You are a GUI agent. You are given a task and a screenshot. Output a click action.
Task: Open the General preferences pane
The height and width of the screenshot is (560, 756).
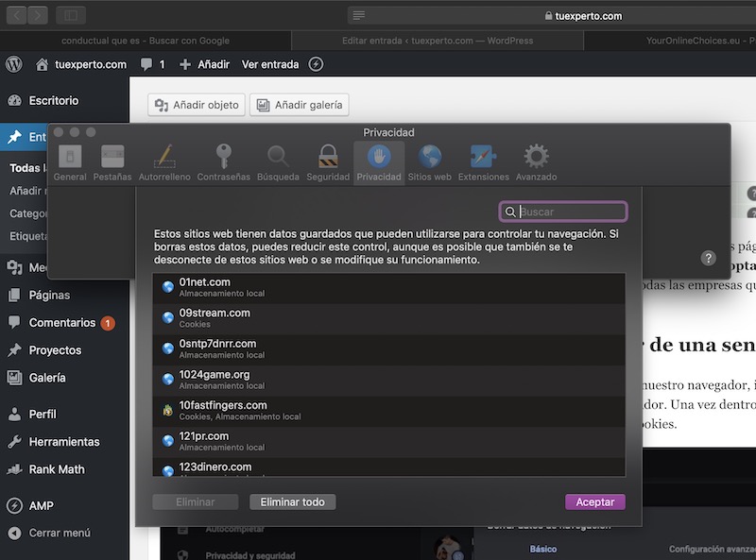(70, 161)
